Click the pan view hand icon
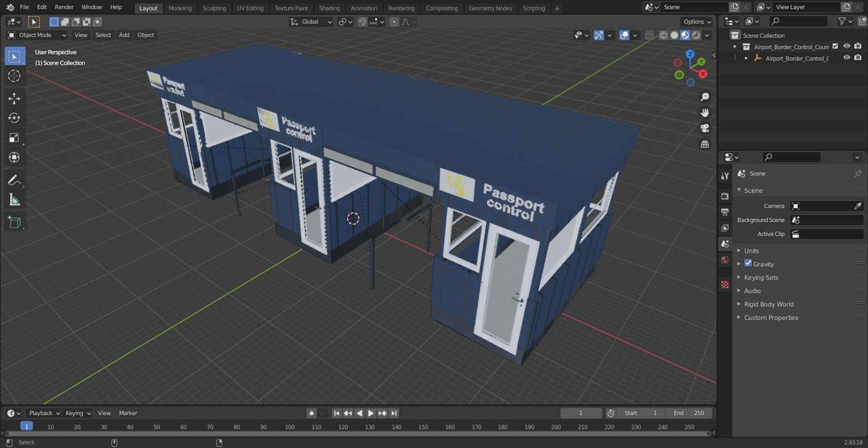 coord(704,113)
